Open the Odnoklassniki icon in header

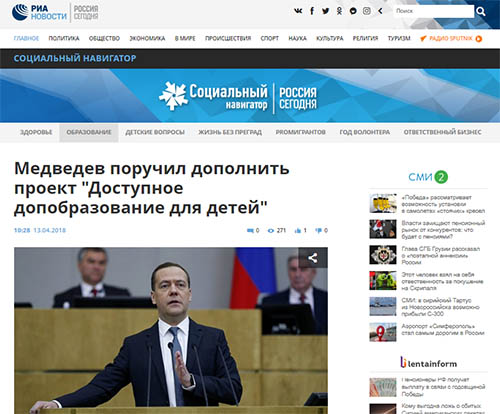339,11
